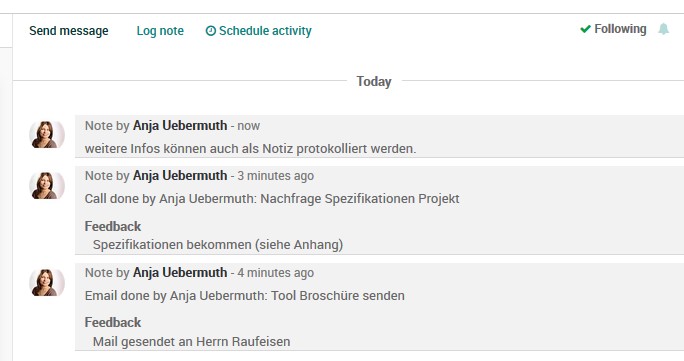Switch to the Log note tab
This screenshot has height=361, width=684.
(160, 31)
